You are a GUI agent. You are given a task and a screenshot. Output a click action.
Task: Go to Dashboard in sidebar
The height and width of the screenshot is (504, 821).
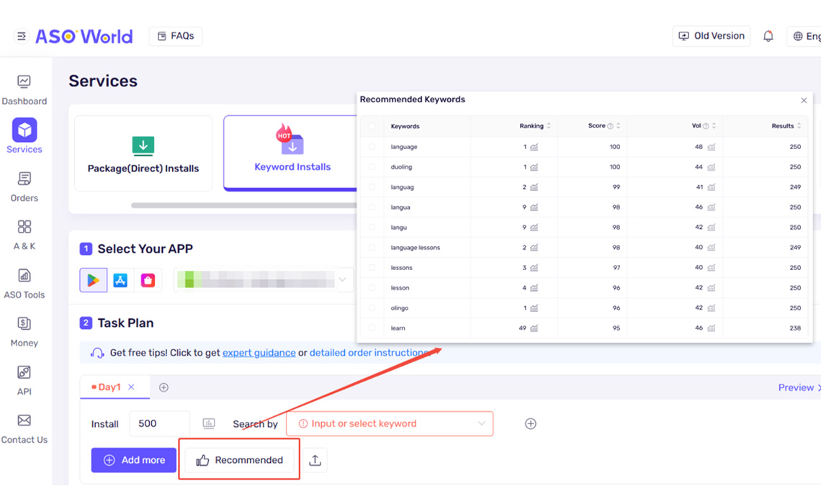[24, 90]
